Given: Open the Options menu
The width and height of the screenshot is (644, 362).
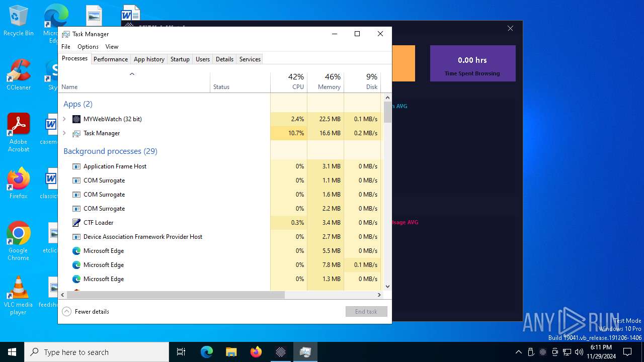Looking at the screenshot, I should (88, 47).
